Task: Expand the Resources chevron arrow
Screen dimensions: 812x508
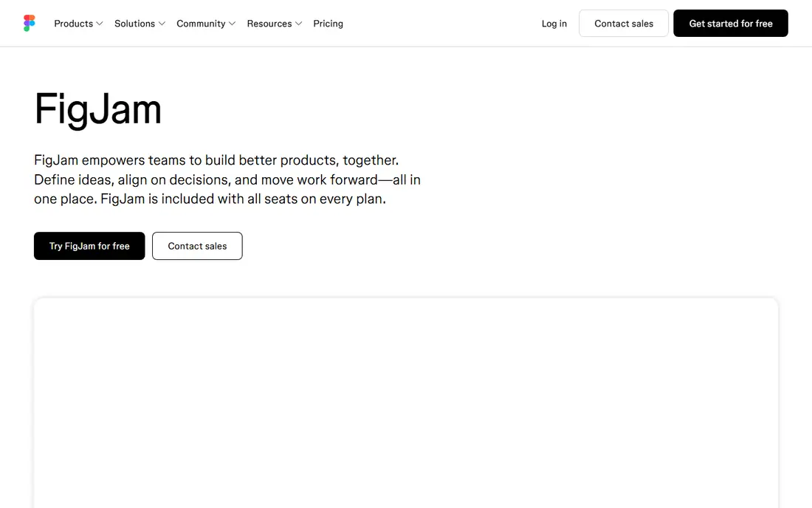Action: point(298,24)
